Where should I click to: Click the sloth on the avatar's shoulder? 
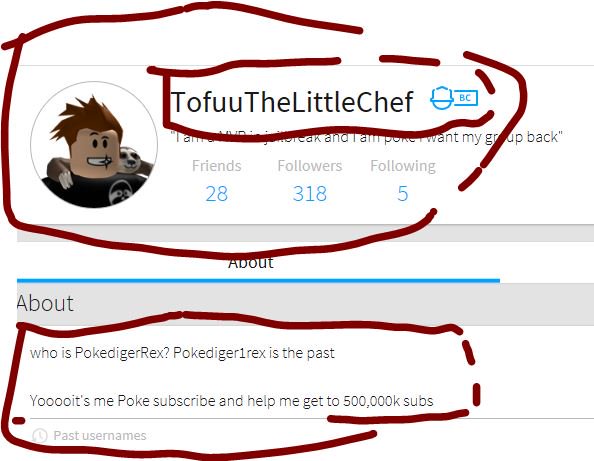coord(131,160)
